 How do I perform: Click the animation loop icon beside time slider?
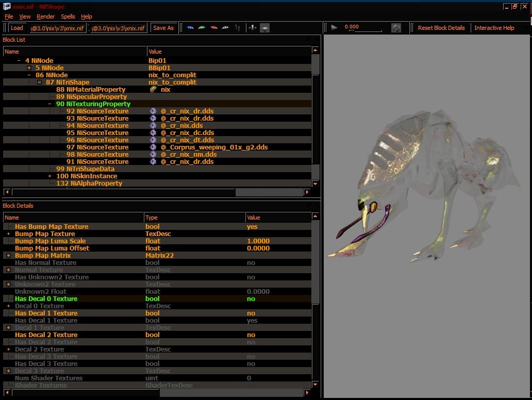[x=396, y=28]
